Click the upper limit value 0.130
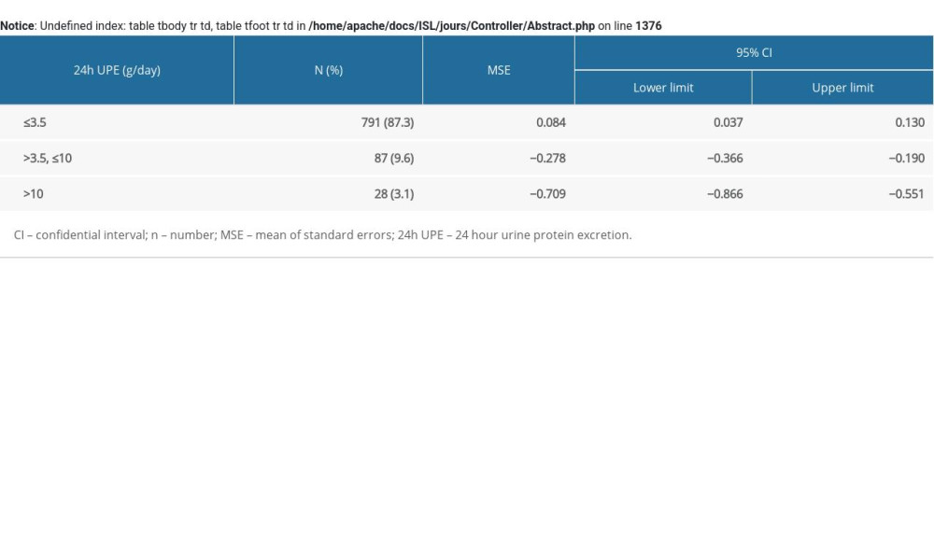This screenshot has height=560, width=934. 909,122
